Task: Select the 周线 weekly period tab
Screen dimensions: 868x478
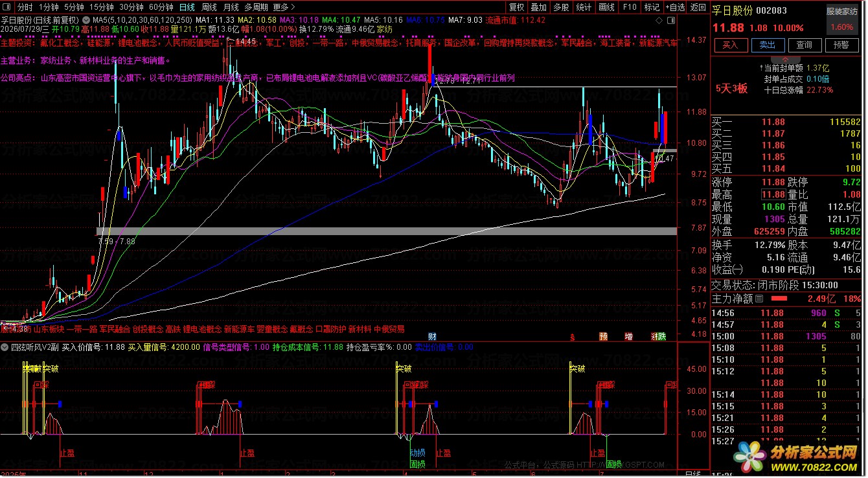Action: 209,7
